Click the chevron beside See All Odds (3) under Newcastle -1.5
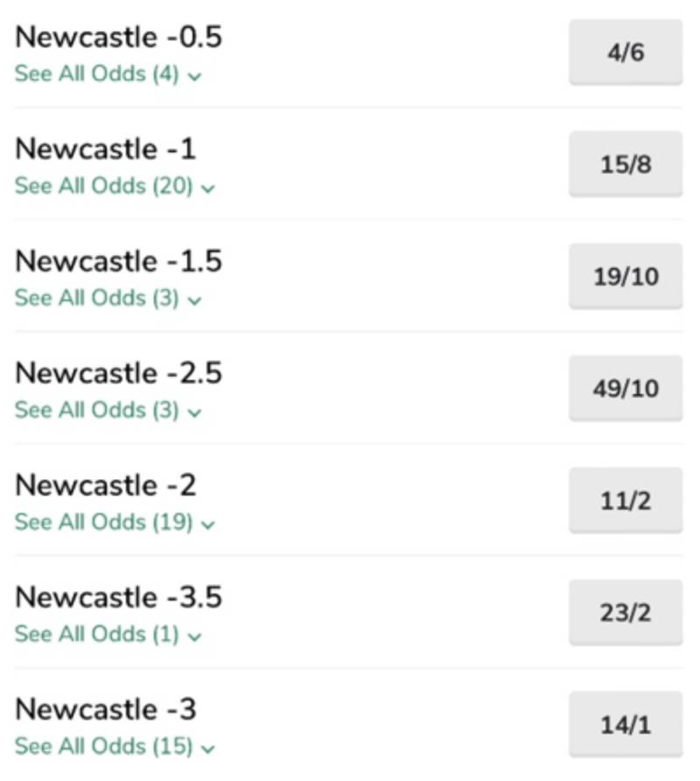The width and height of the screenshot is (700, 781). coord(194,300)
